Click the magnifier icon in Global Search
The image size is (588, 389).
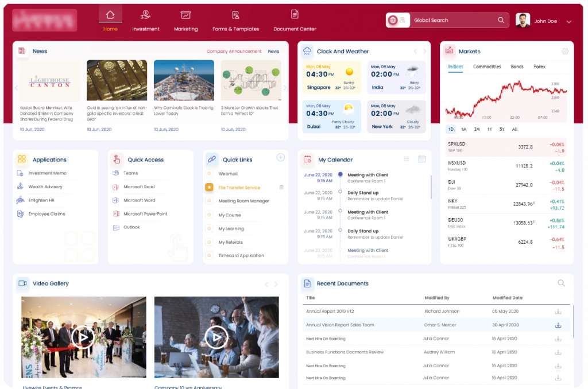coord(501,20)
